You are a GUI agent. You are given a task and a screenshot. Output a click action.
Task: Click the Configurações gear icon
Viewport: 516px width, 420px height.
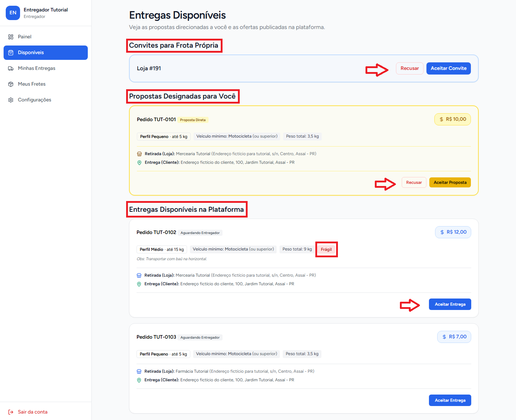tap(11, 100)
